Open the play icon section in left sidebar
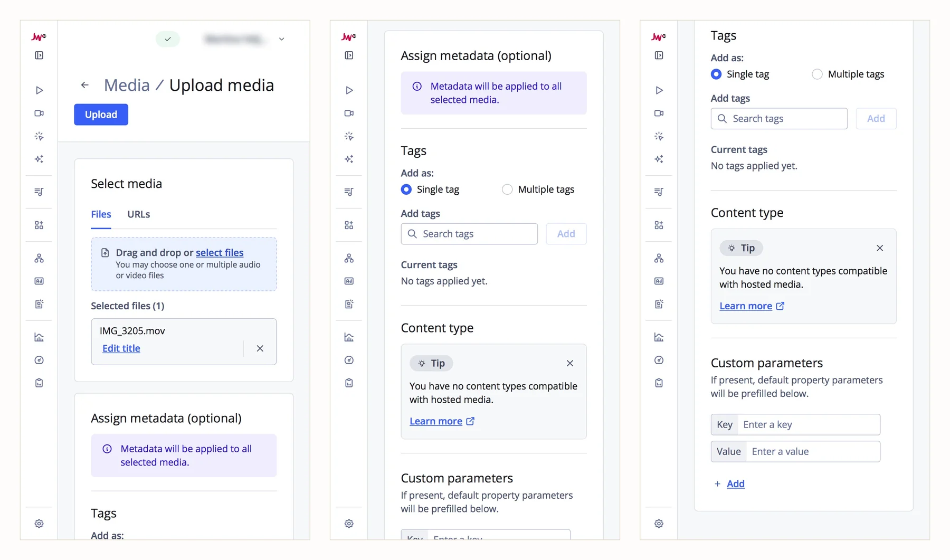Screen dimensions: 950x560 click(39, 90)
